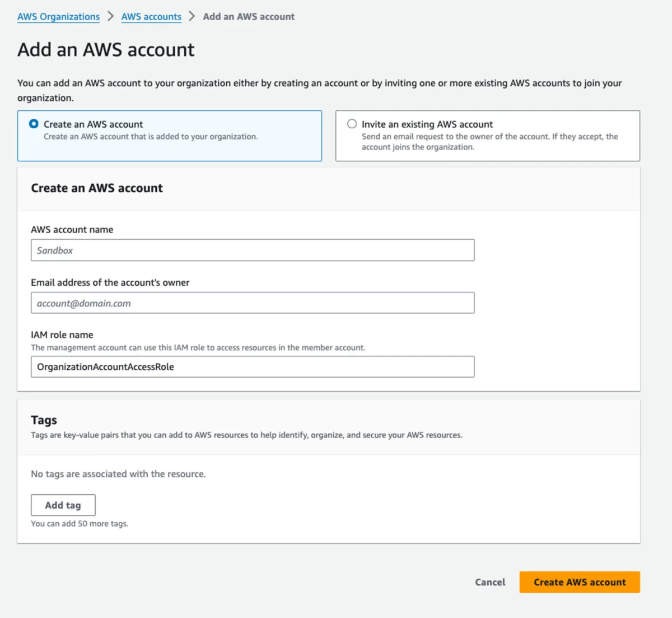The image size is (672, 618).
Task: Click the IAM role name input field
Action: click(252, 366)
